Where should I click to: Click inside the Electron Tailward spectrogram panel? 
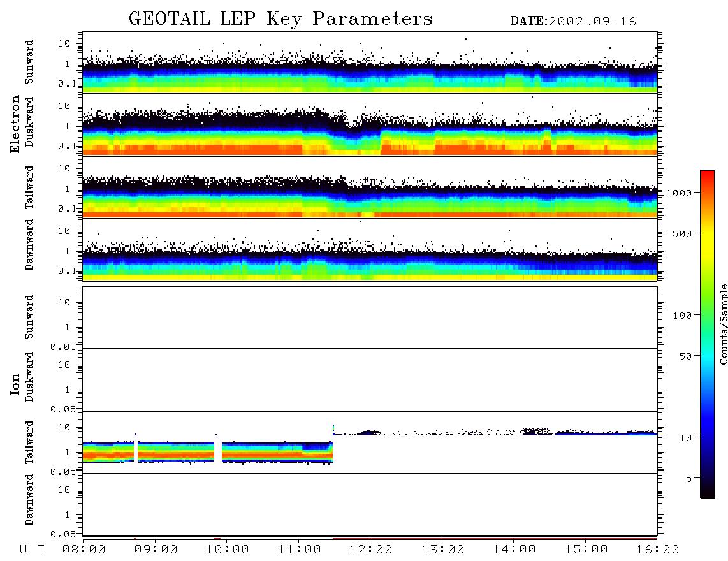(x=370, y=187)
